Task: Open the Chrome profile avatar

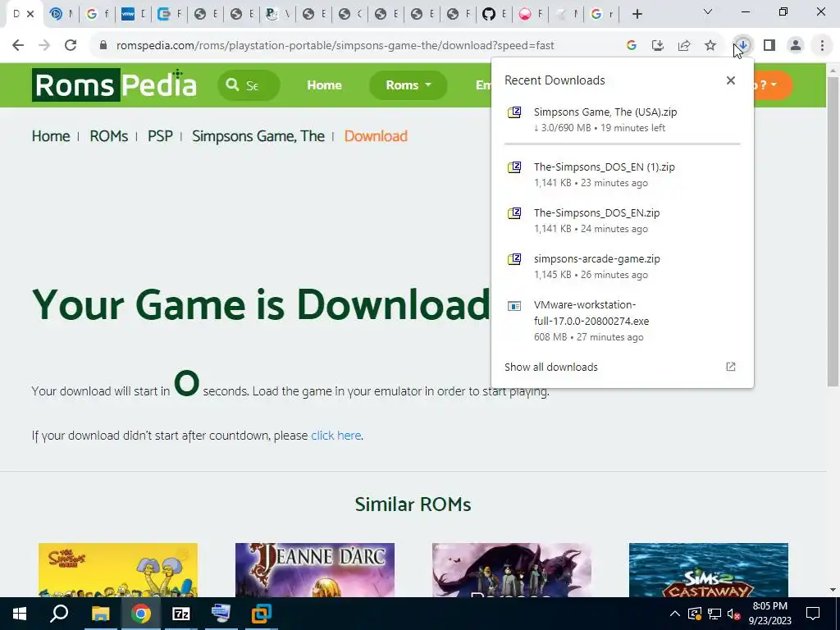Action: [796, 46]
